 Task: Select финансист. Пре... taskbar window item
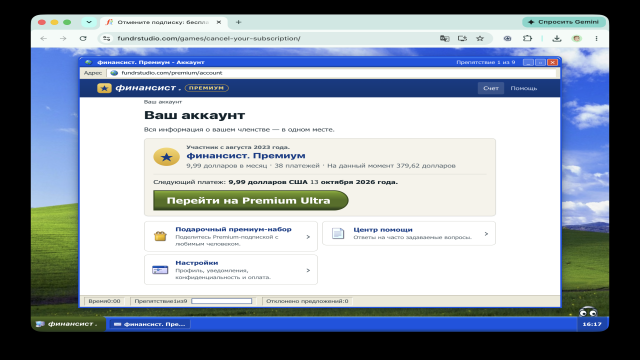tap(149, 324)
